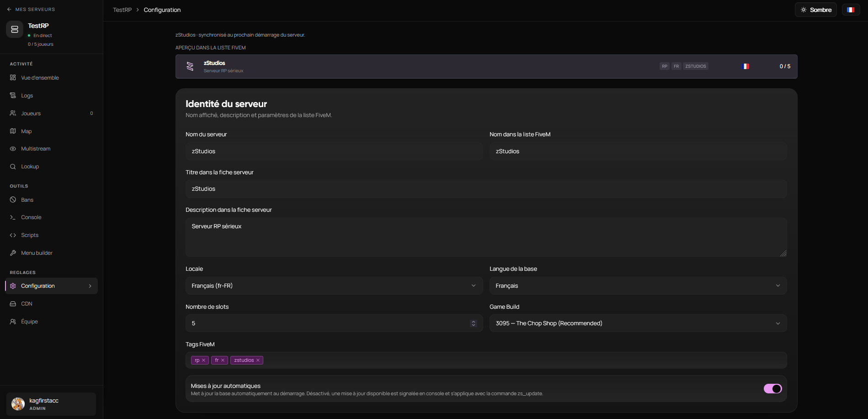Click the TestRP server icon
868x419 pixels.
[x=15, y=29]
